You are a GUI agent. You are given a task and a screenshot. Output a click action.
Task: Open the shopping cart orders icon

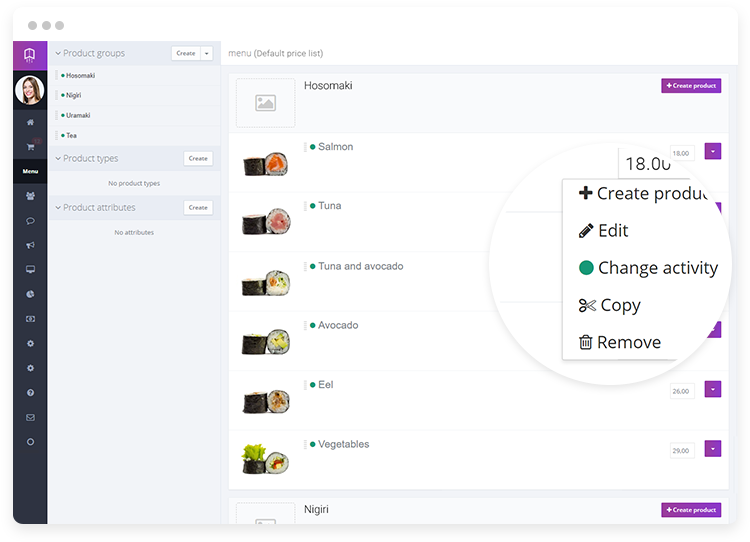(30, 147)
